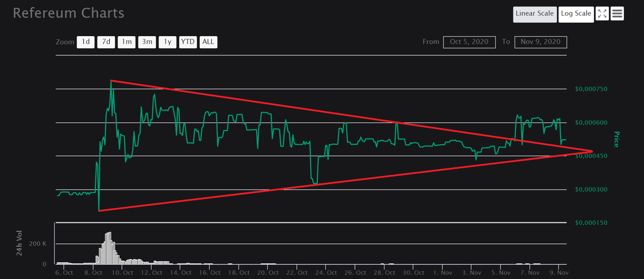This screenshot has height=279, width=644.
Task: Click the $0,000750 price label
Action: click(591, 89)
